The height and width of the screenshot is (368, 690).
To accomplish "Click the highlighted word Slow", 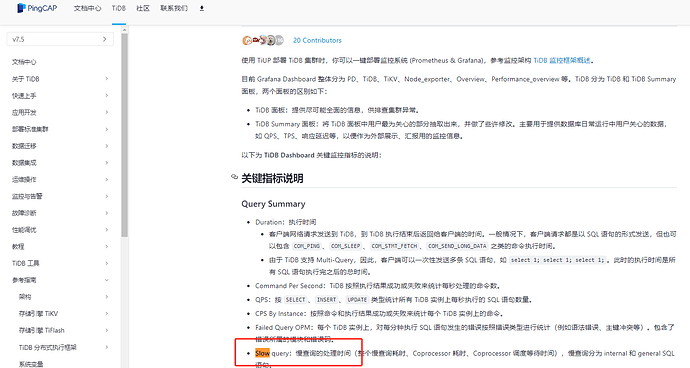I will (x=262, y=353).
